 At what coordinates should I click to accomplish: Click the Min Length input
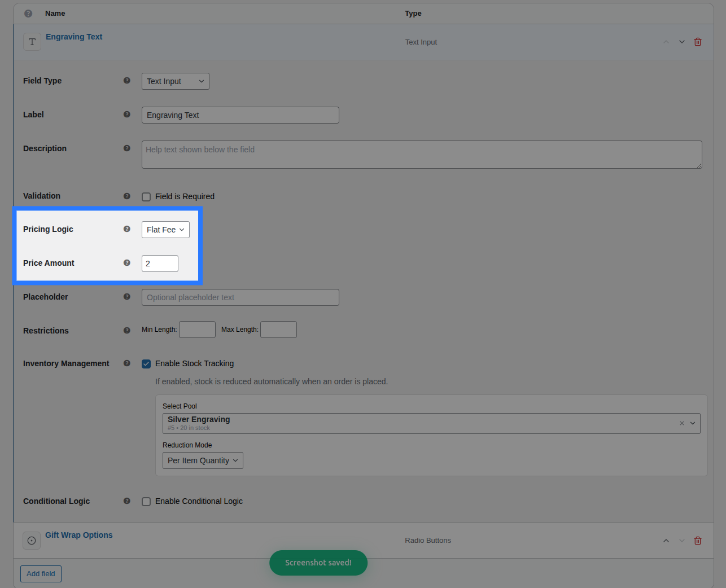coord(197,330)
